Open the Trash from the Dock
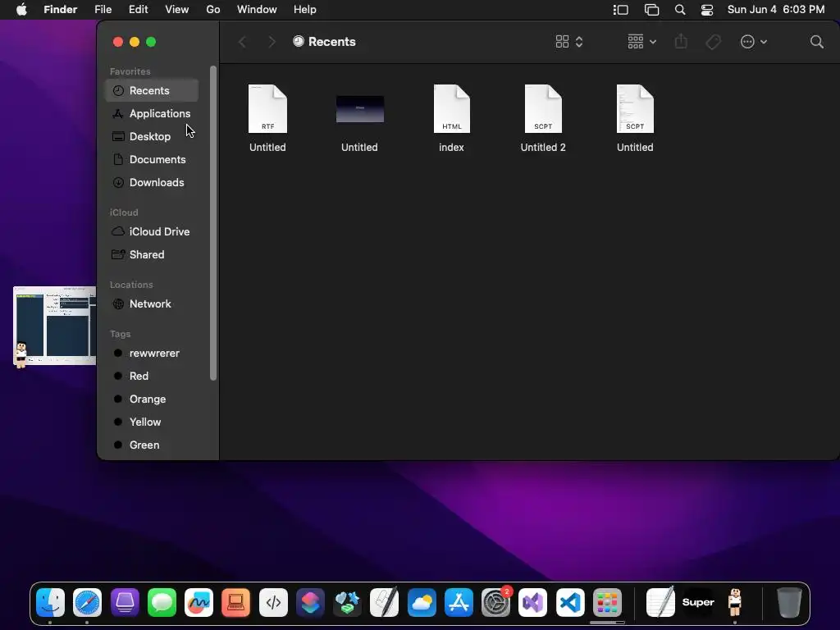This screenshot has width=840, height=630. [789, 603]
